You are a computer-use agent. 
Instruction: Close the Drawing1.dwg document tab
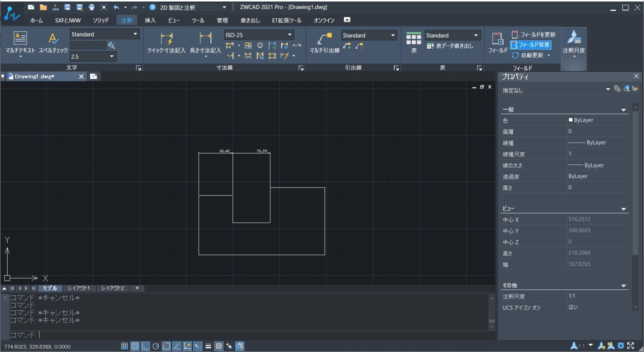coord(81,76)
